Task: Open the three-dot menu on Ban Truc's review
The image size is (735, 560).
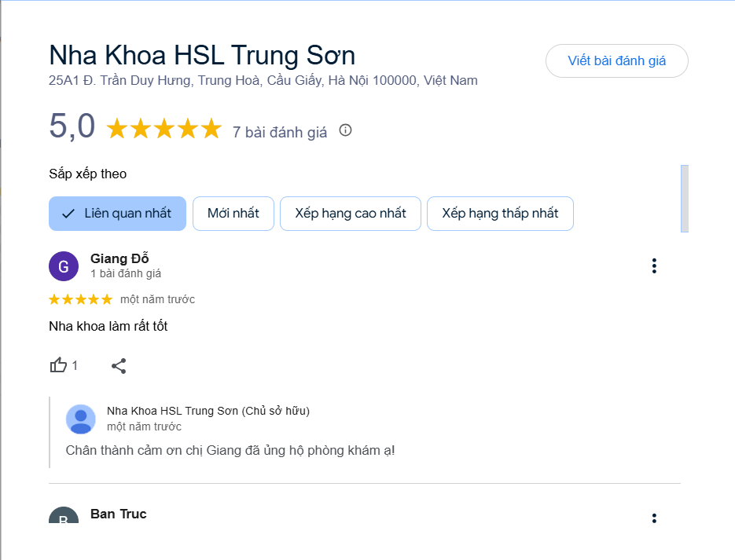Action: pos(654,518)
